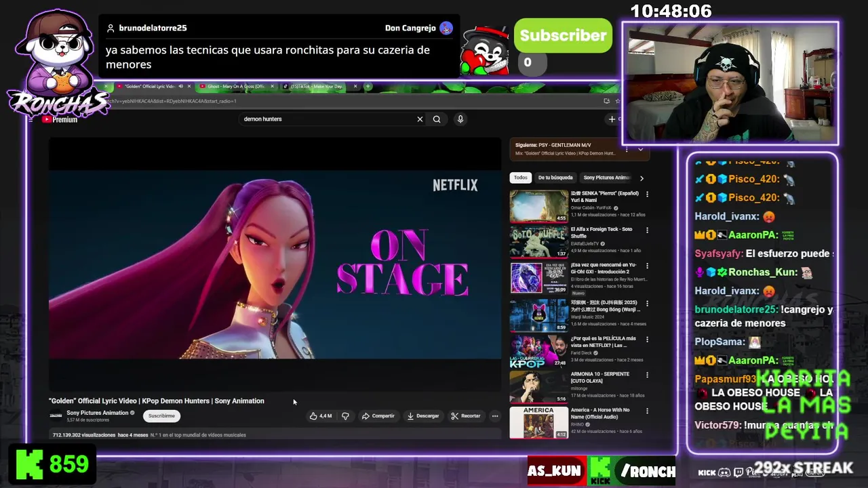868x488 pixels.
Task: Open the Recortar clip tool
Action: point(466,416)
